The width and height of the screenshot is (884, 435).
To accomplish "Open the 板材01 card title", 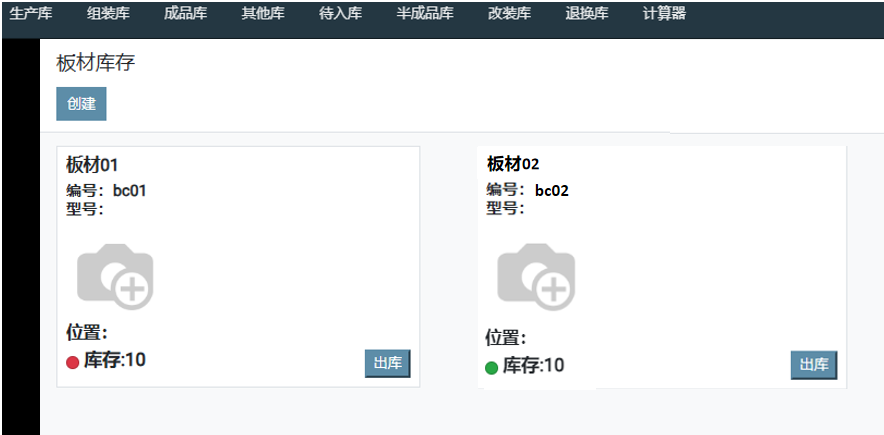I will coord(93,165).
